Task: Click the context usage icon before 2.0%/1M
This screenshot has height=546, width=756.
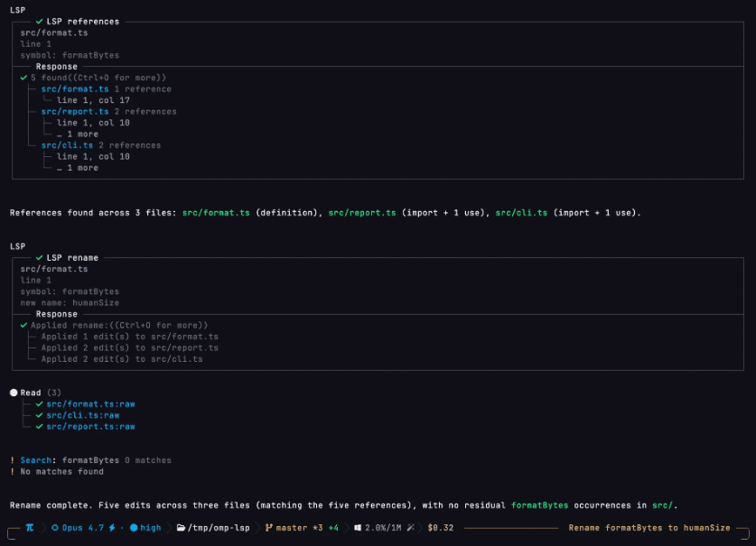Action: click(x=358, y=528)
